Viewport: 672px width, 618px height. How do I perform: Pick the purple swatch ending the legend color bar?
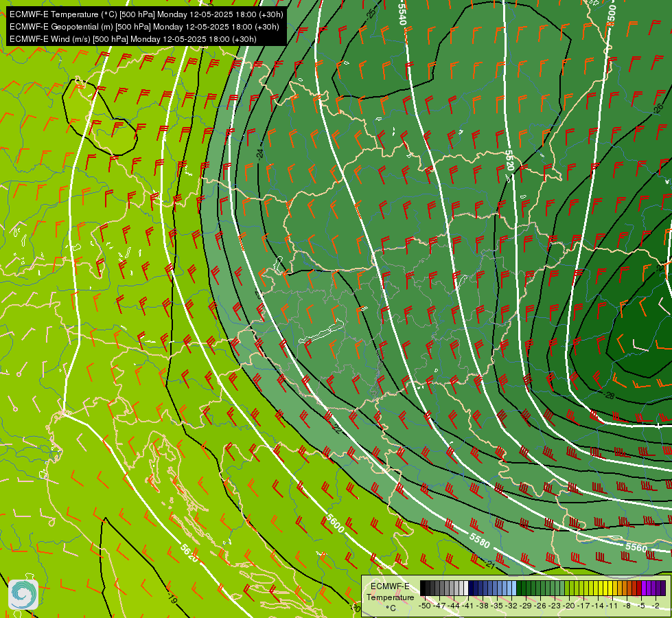[664, 588]
